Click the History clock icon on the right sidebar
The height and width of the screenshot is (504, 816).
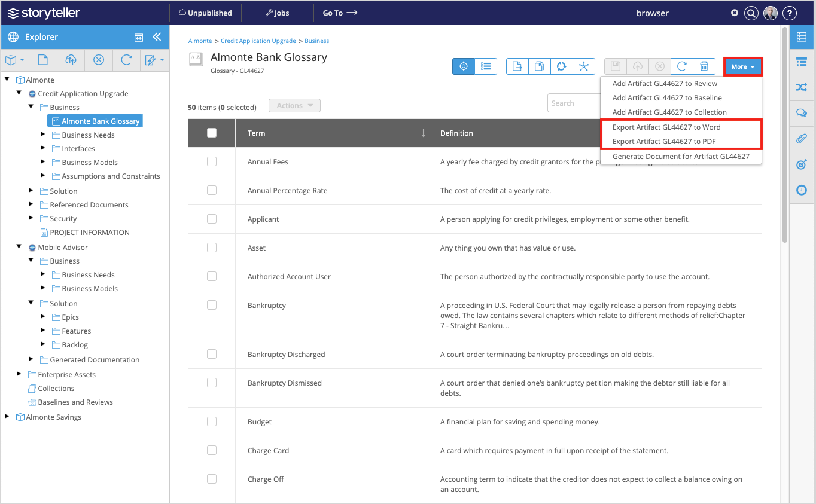point(802,190)
